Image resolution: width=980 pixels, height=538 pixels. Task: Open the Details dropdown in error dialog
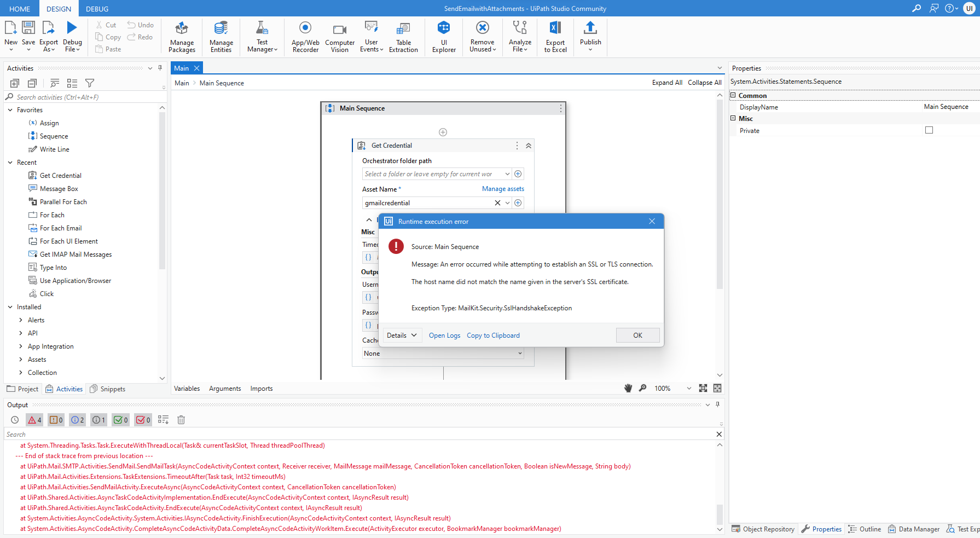402,335
